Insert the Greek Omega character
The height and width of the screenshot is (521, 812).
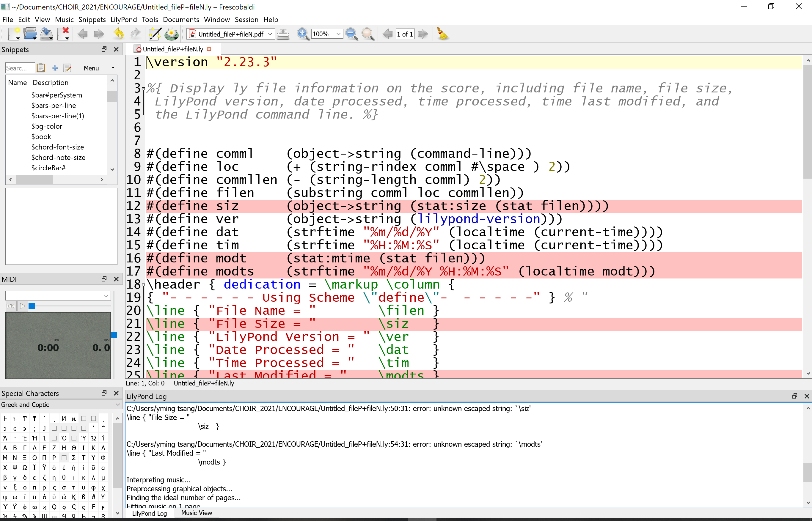pos(25,468)
